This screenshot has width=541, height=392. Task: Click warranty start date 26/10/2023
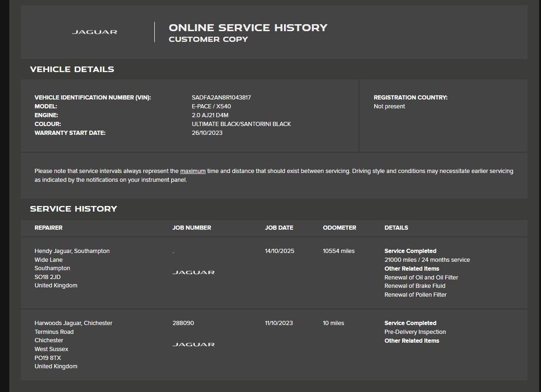pos(207,133)
